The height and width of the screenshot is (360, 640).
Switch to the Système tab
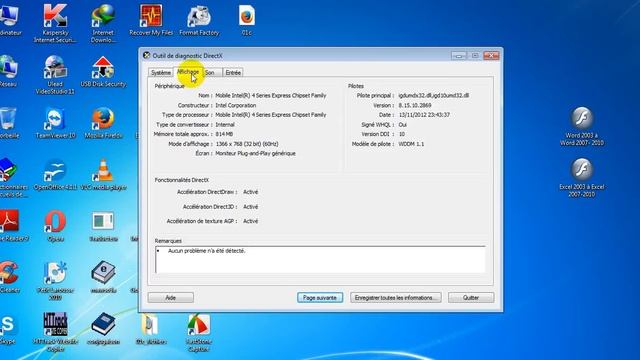160,73
